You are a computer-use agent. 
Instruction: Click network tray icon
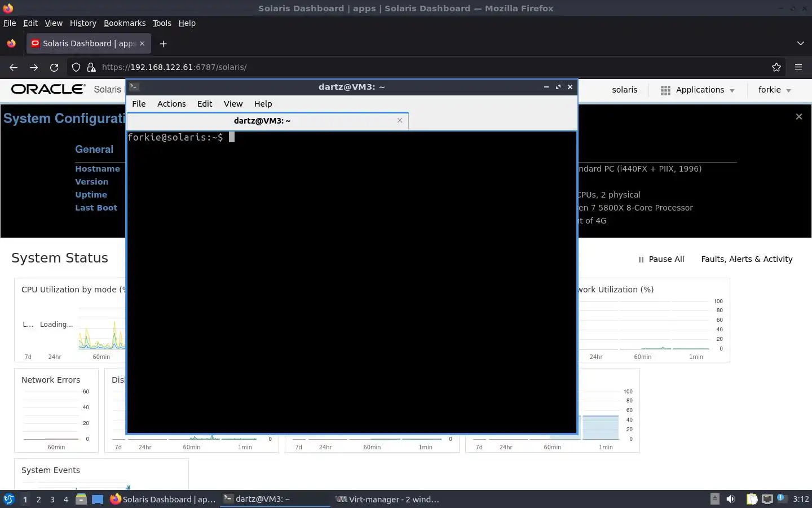pyautogui.click(x=767, y=499)
